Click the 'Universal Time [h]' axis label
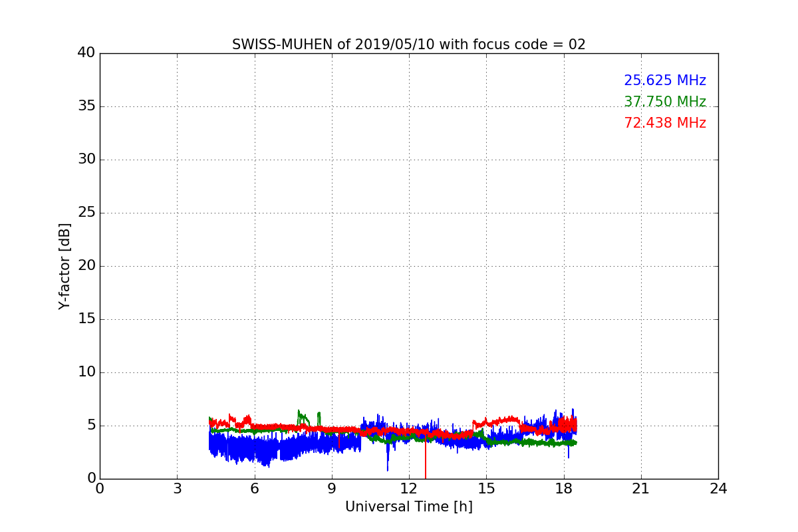This screenshot has width=798, height=532. pos(409,507)
